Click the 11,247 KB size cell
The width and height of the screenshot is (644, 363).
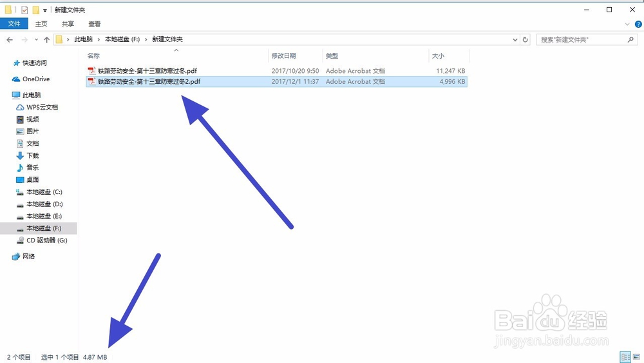pos(451,71)
